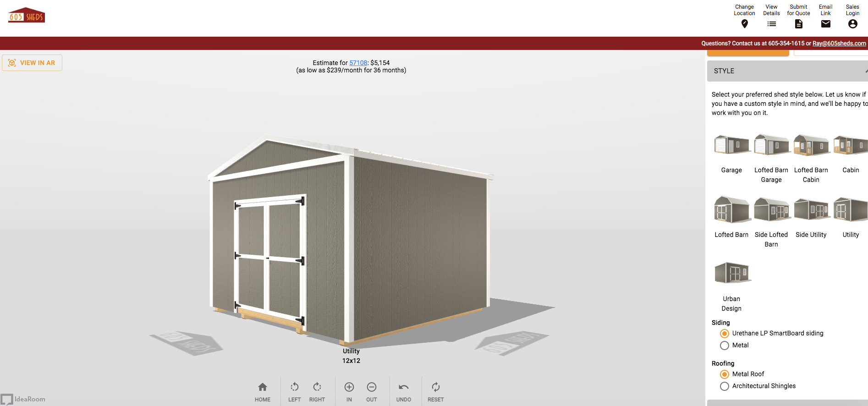
Task: Click the Utility 12x12 size label
Action: tap(351, 356)
